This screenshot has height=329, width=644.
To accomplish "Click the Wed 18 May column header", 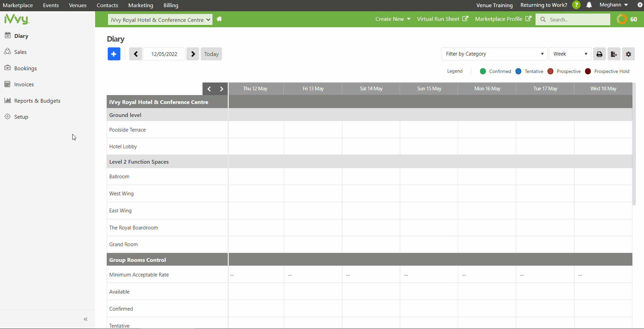I will coord(603,89).
